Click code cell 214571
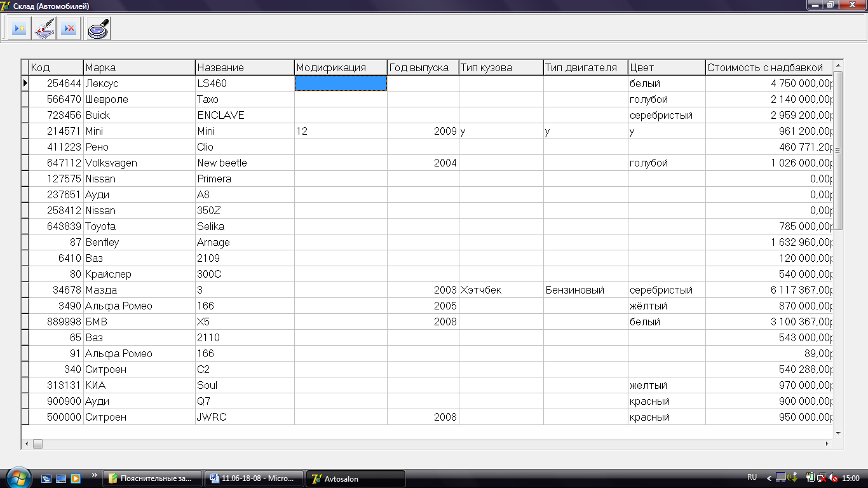This screenshot has height=488, width=868. click(57, 131)
